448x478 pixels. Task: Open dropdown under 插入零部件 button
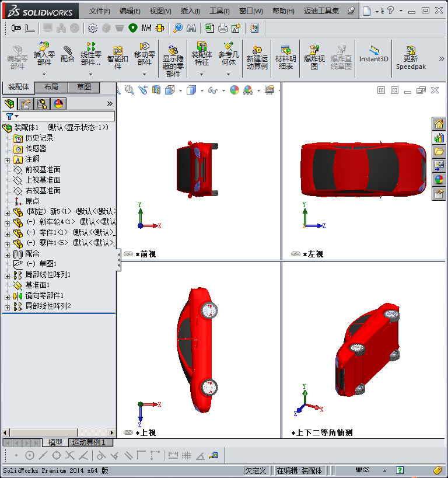44,74
